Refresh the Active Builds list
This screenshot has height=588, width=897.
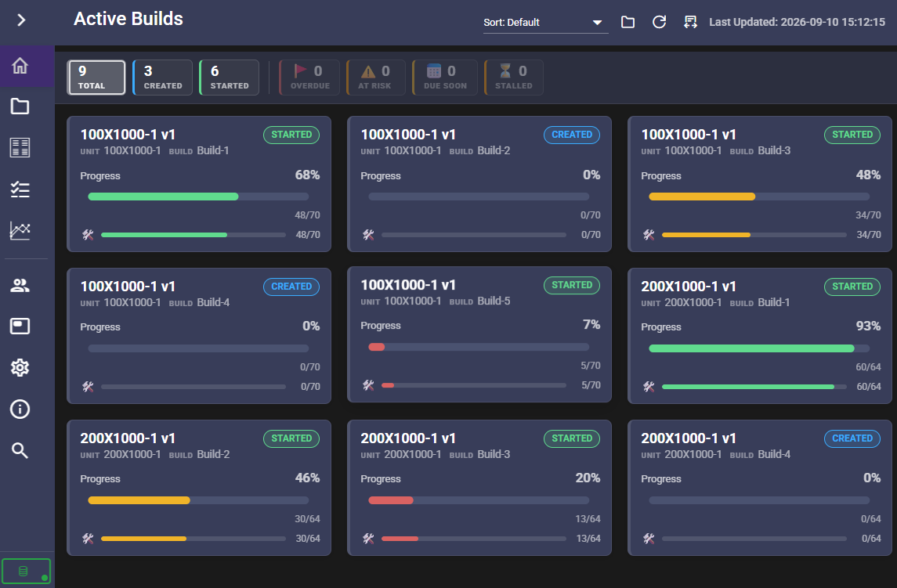pyautogui.click(x=659, y=22)
